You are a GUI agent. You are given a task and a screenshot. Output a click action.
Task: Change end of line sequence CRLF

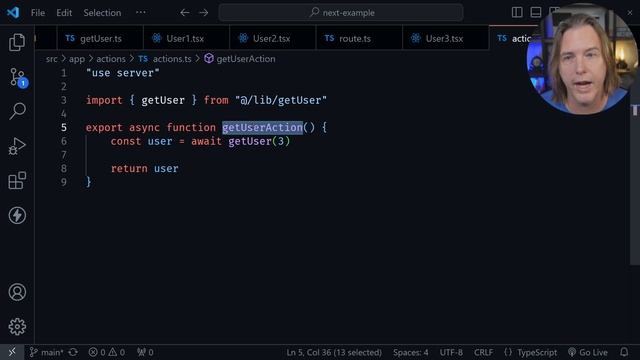tap(483, 352)
